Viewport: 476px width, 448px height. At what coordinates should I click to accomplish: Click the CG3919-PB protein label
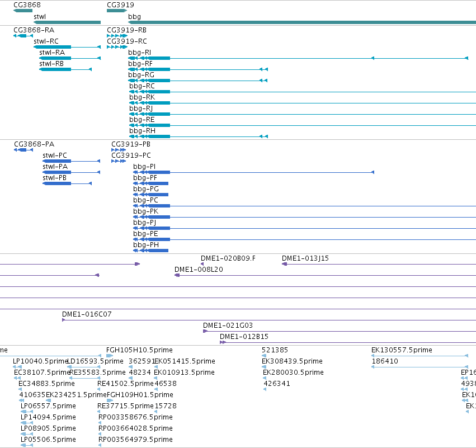tap(131, 144)
